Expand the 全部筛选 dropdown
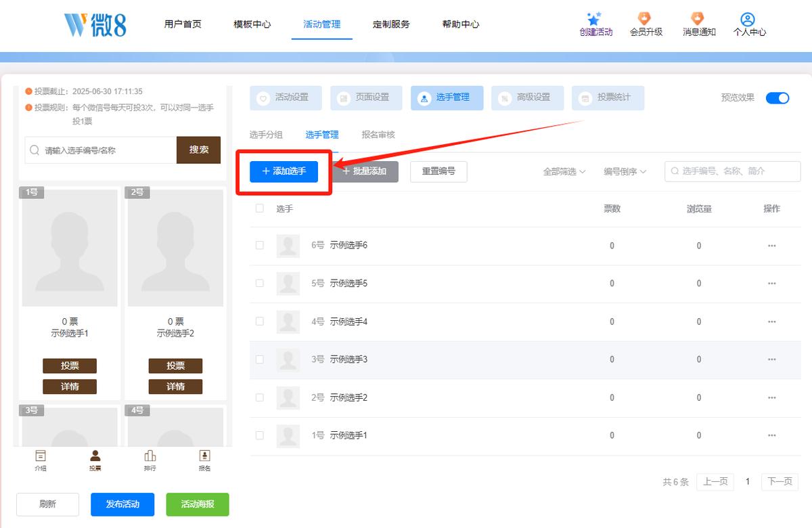The width and height of the screenshot is (812, 528). coord(564,172)
